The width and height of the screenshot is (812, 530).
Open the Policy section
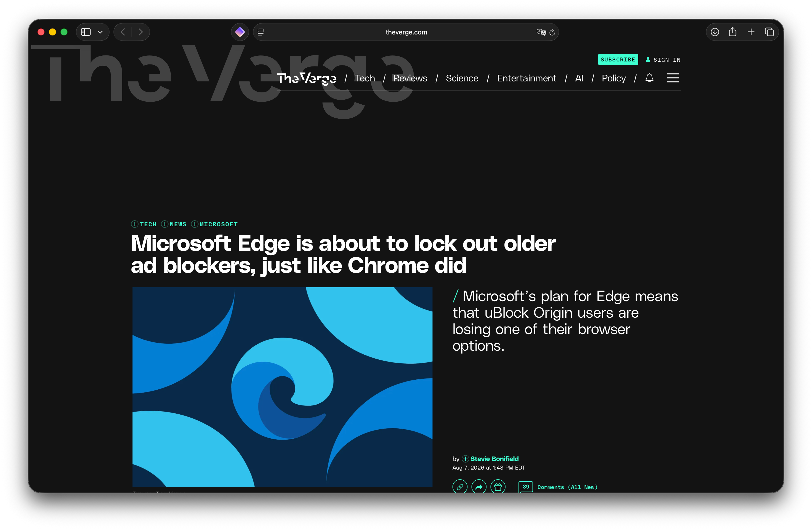tap(614, 78)
